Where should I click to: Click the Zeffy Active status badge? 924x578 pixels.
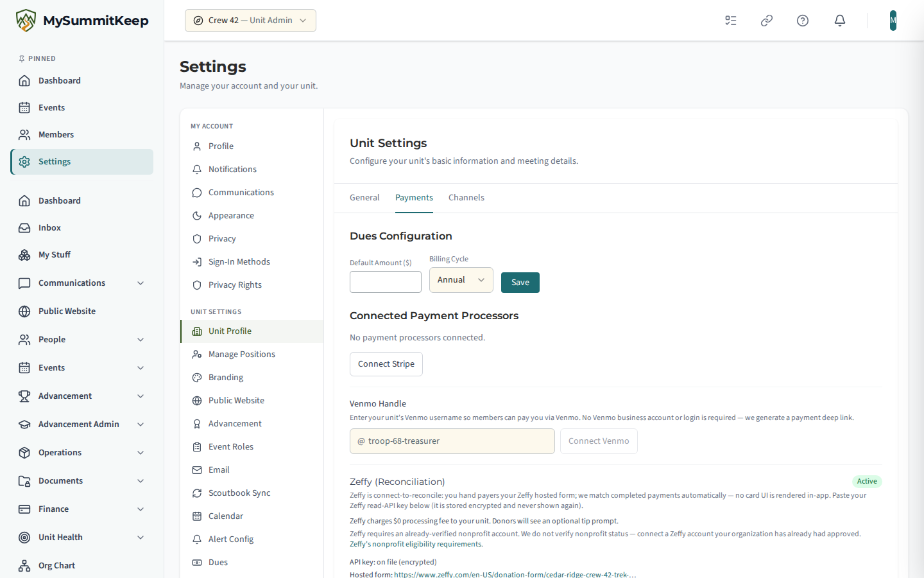[x=867, y=482]
